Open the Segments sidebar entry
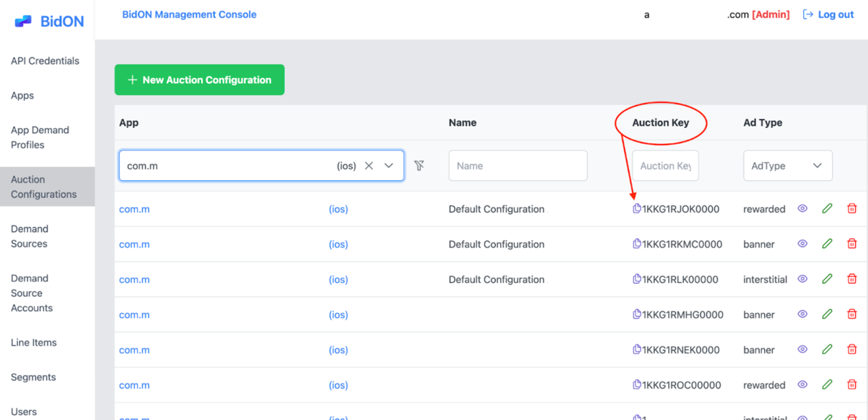 [33, 376]
